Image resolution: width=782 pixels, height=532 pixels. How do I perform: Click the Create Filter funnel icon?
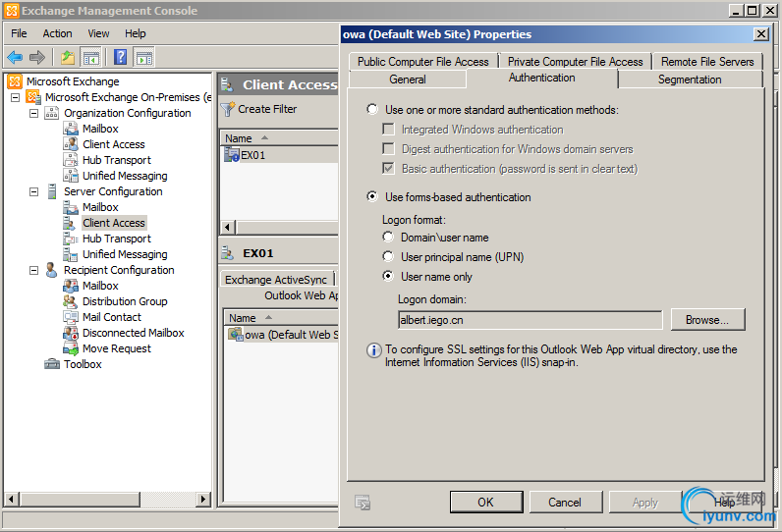point(227,109)
